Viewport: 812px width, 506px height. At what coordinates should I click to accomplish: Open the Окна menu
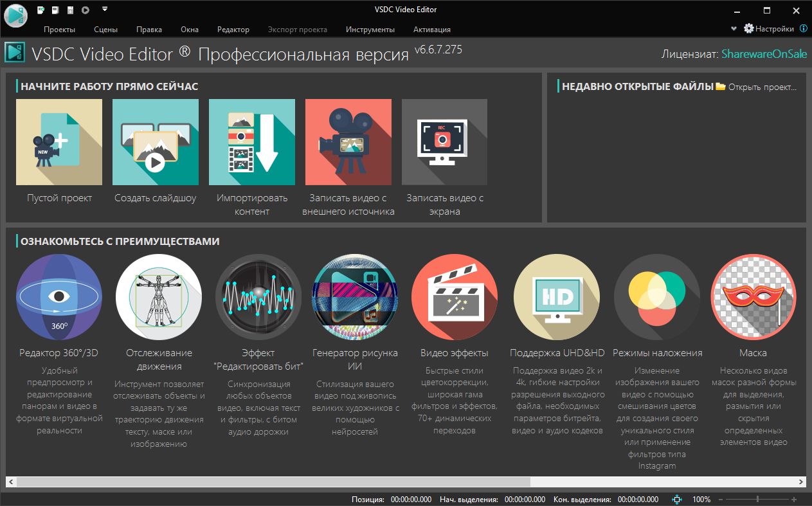[x=190, y=29]
